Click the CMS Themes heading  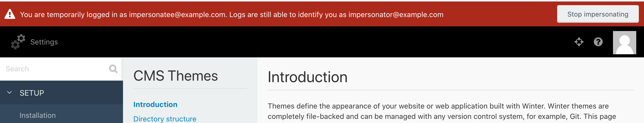click(175, 76)
